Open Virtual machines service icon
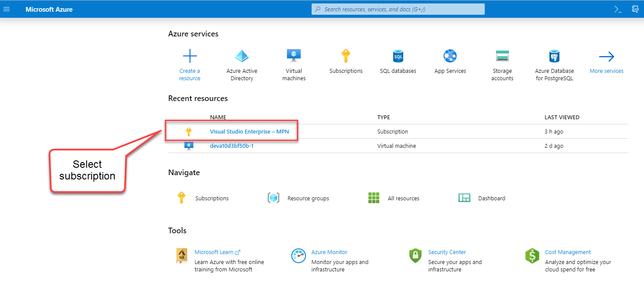This screenshot has height=287, width=644. (x=294, y=56)
